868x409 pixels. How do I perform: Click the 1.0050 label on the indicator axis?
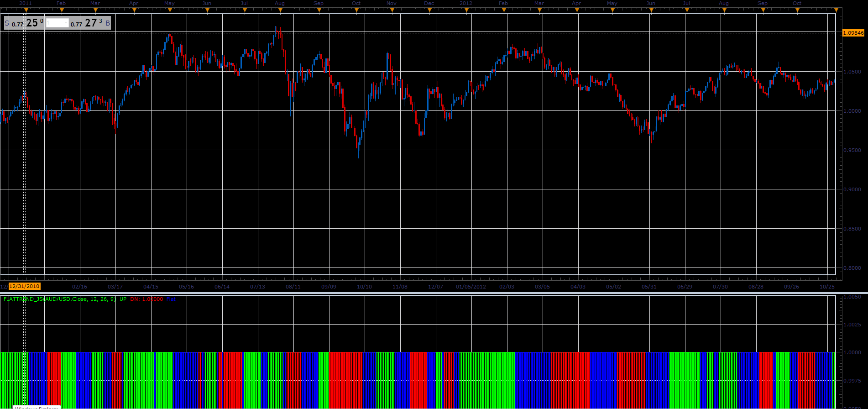852,297
